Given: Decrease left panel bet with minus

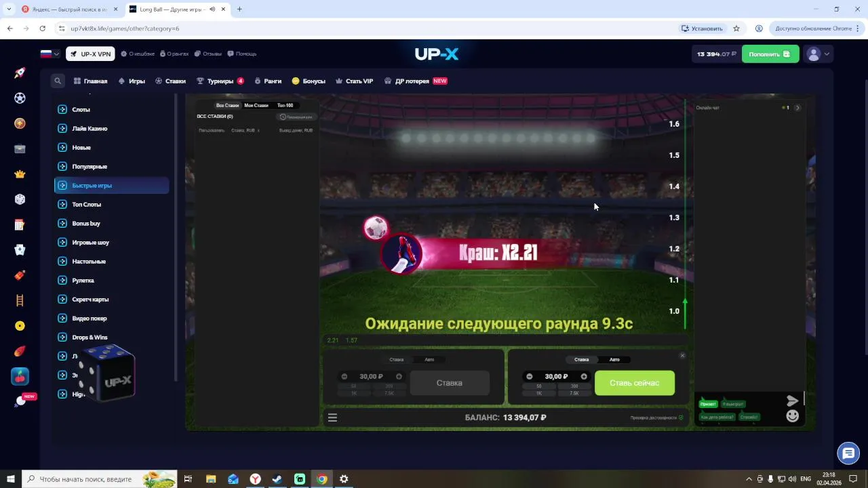Looking at the screenshot, I should pos(344,376).
